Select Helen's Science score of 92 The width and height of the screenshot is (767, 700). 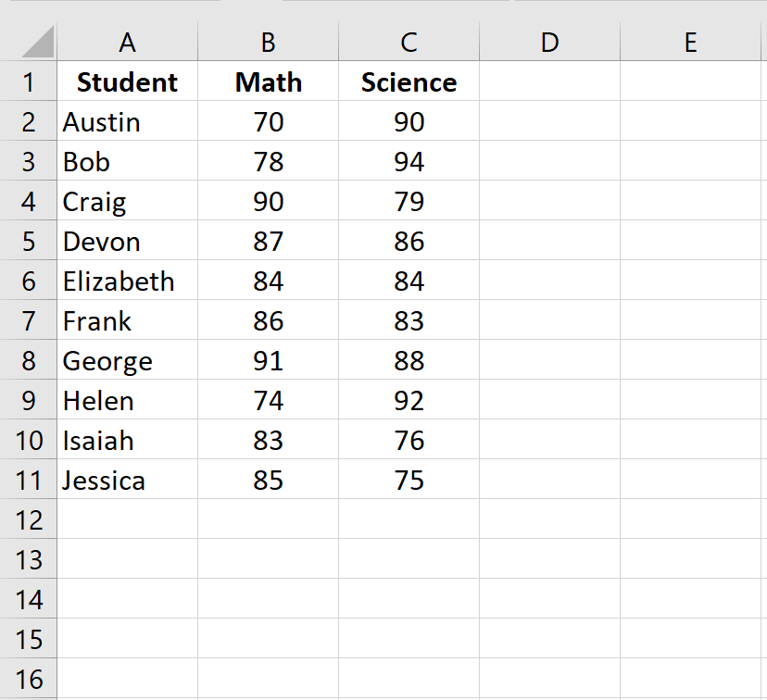pos(409,400)
